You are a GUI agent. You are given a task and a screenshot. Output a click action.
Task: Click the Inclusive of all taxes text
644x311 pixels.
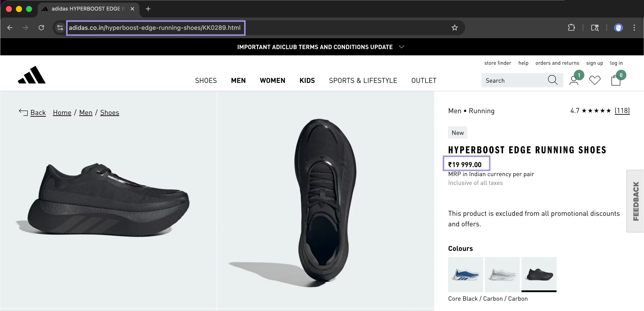click(475, 183)
